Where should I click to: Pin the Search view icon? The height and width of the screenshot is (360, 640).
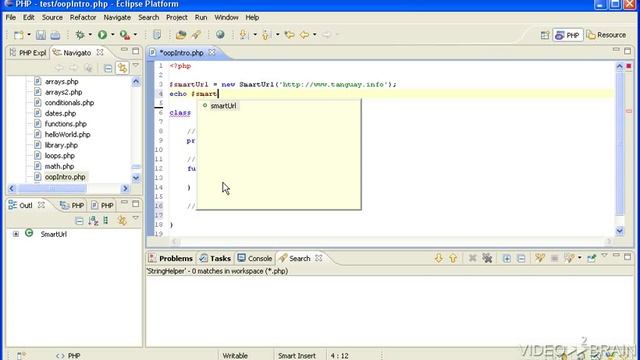coord(591,258)
